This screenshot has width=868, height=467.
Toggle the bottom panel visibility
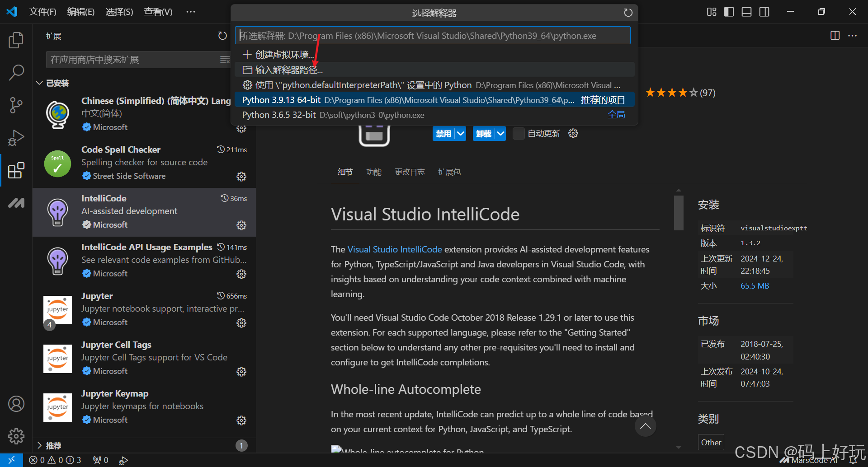coord(746,12)
